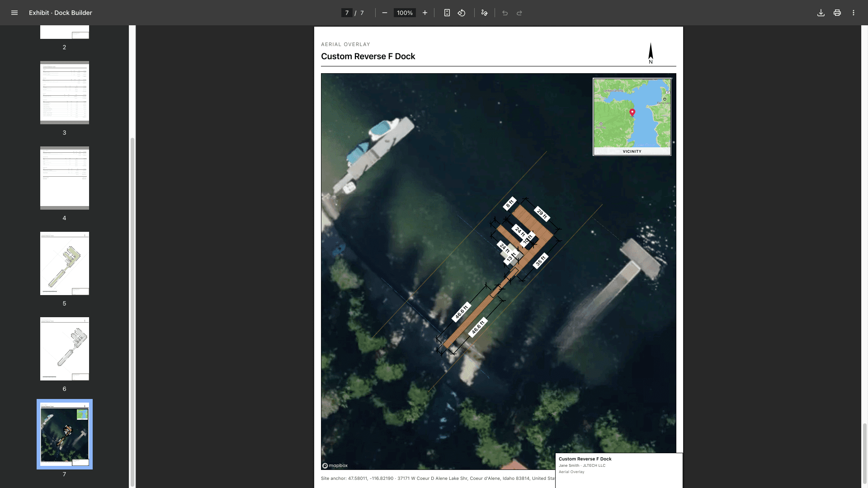868x488 pixels.
Task: Print the document
Action: tap(837, 13)
